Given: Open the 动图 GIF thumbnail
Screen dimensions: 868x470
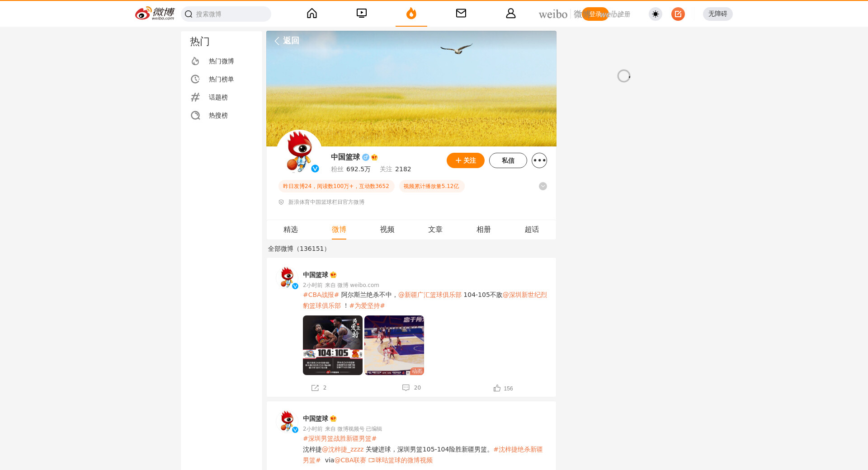Looking at the screenshot, I should tap(394, 345).
